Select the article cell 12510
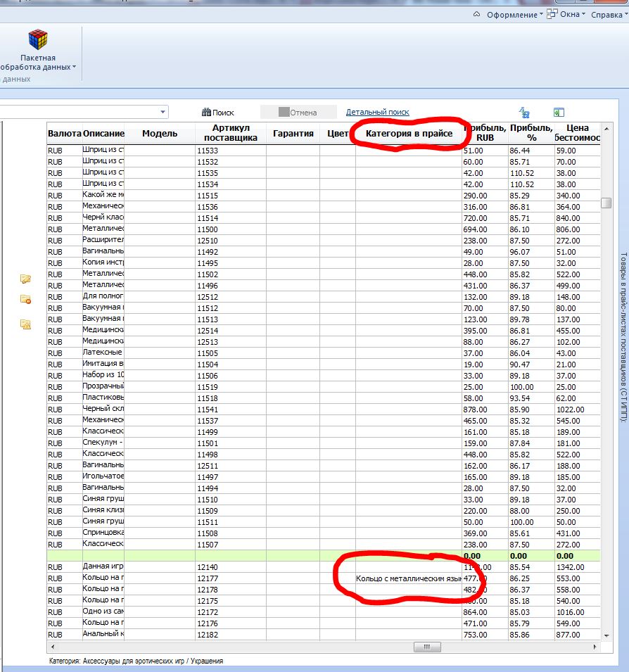 tap(231, 241)
